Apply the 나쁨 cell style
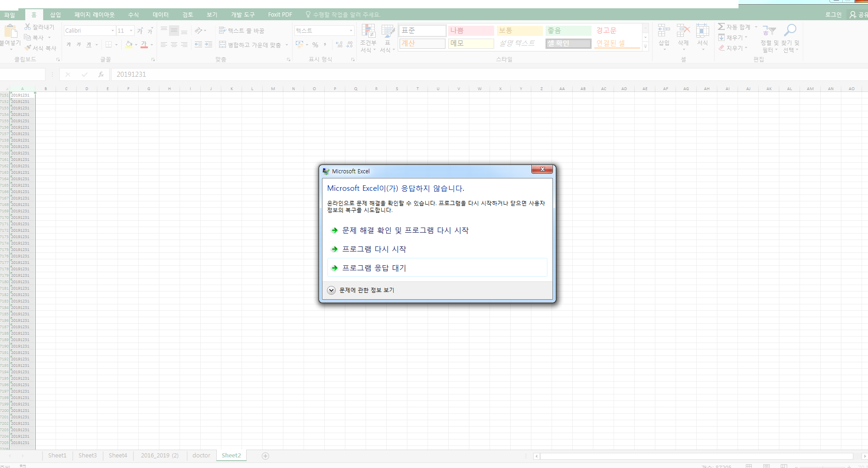868x468 pixels. tap(471, 30)
